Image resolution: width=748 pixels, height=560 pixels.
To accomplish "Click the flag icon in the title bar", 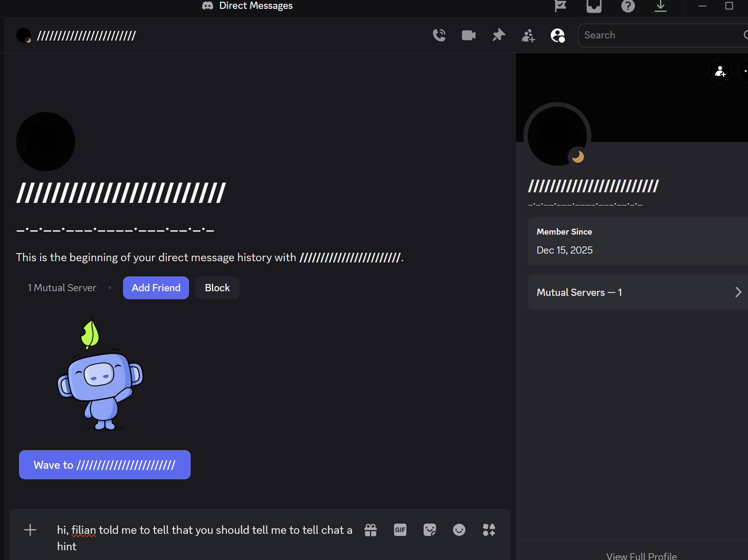I will 560,6.
